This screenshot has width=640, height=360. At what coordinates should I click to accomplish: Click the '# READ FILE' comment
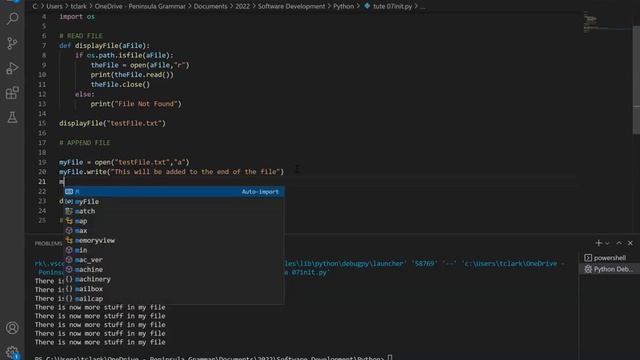[x=81, y=36]
